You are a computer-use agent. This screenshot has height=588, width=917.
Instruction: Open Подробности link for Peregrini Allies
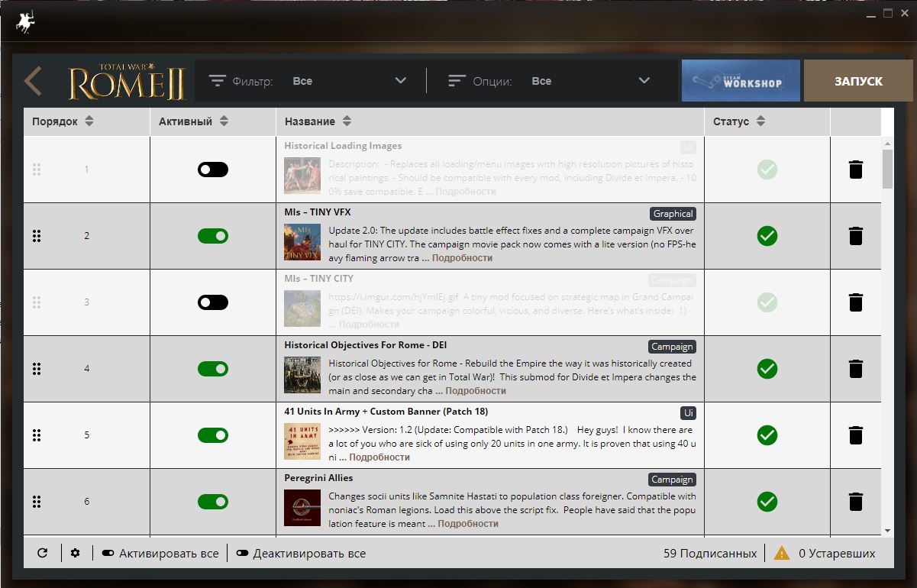pyautogui.click(x=468, y=524)
